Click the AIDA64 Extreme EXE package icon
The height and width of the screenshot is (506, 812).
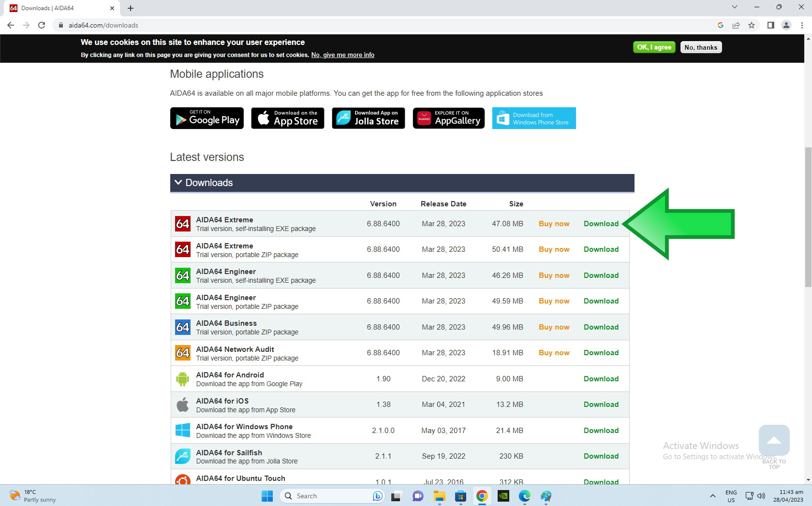click(x=182, y=224)
